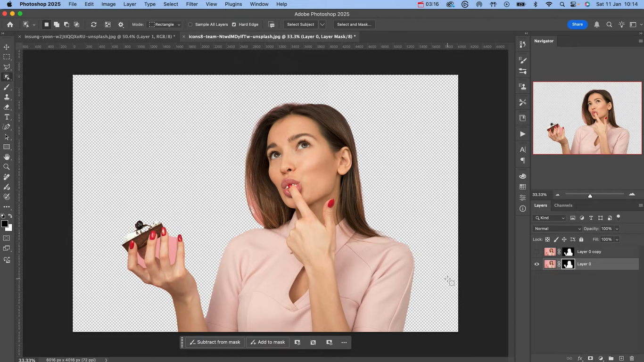The image size is (644, 362).
Task: Select the Lasso tool
Action: point(7,66)
